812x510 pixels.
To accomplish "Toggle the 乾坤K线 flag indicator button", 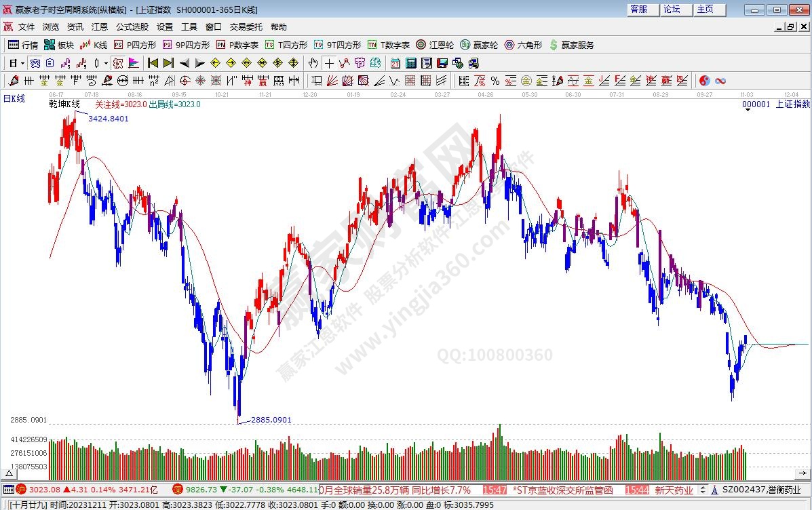I will point(134,63).
